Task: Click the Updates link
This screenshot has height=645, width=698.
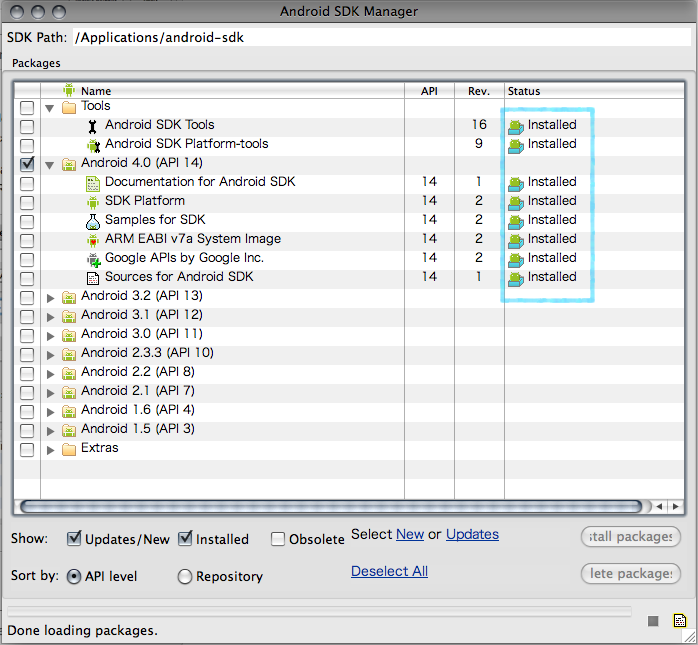Action: [x=472, y=534]
